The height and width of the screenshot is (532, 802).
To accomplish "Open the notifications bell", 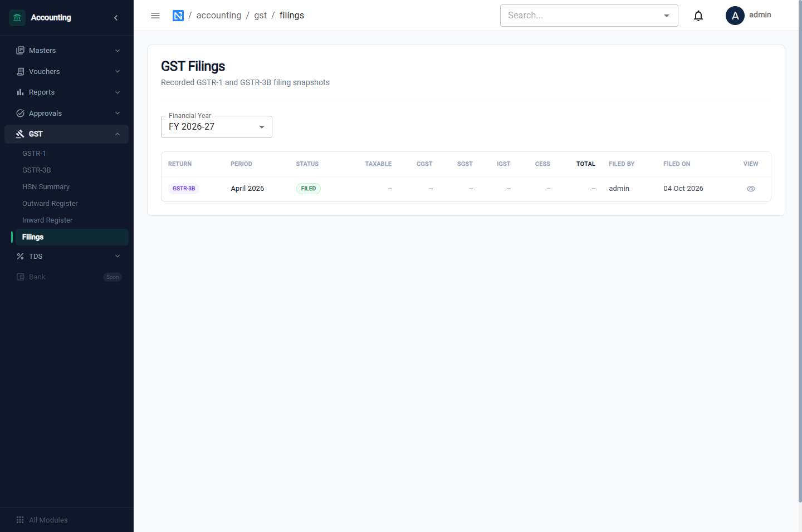I will pyautogui.click(x=698, y=16).
